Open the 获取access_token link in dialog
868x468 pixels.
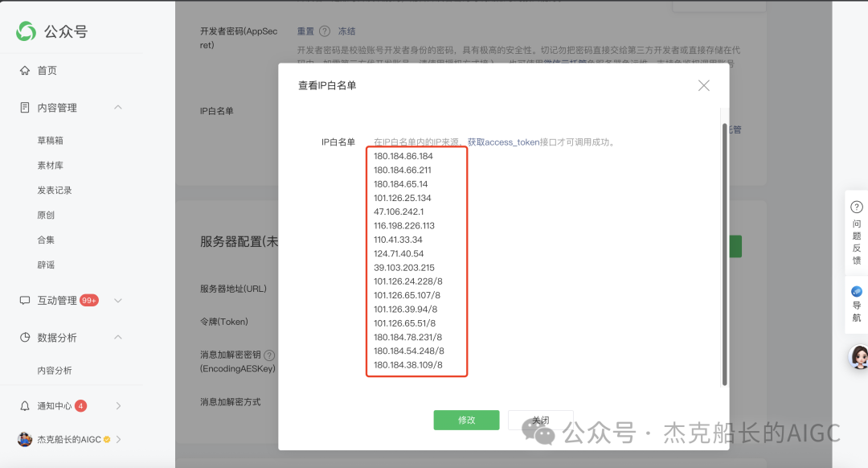coord(504,142)
